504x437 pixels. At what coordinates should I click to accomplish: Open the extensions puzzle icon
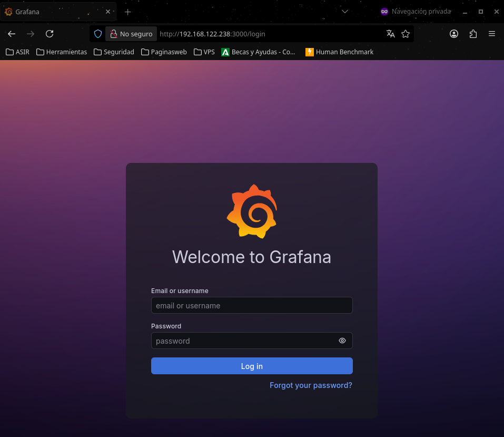[473, 34]
